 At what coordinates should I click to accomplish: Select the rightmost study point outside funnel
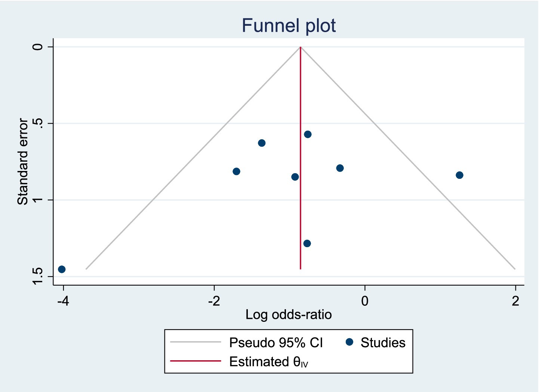pos(459,175)
